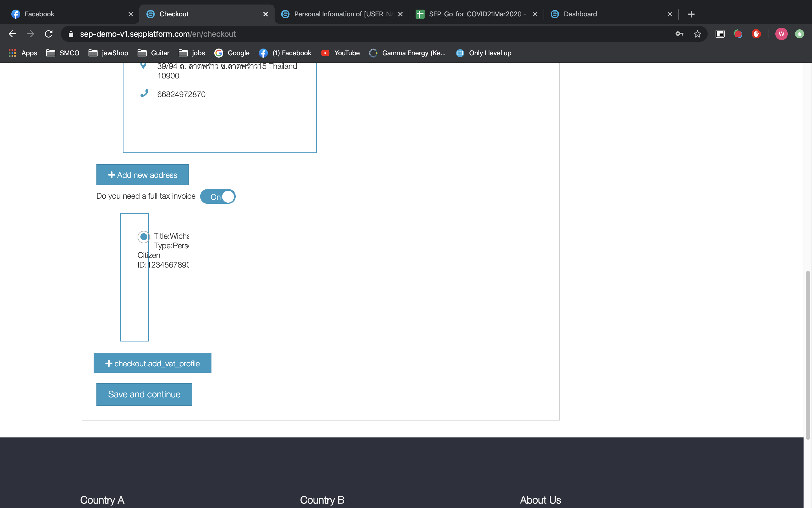Close the Facebook tab
Image resolution: width=812 pixels, height=508 pixels.
pos(131,14)
